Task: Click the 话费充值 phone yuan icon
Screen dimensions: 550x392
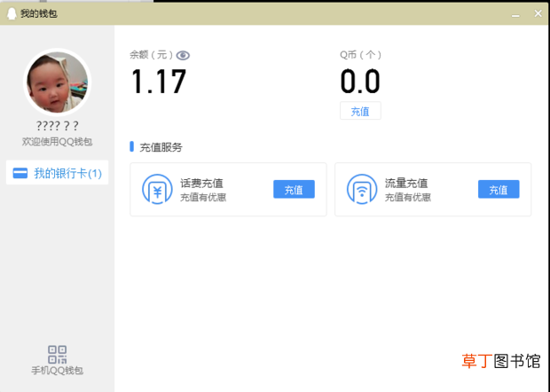Action: tap(157, 189)
